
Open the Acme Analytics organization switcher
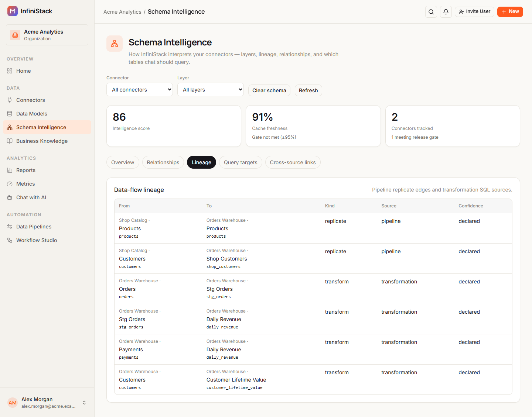(47, 35)
